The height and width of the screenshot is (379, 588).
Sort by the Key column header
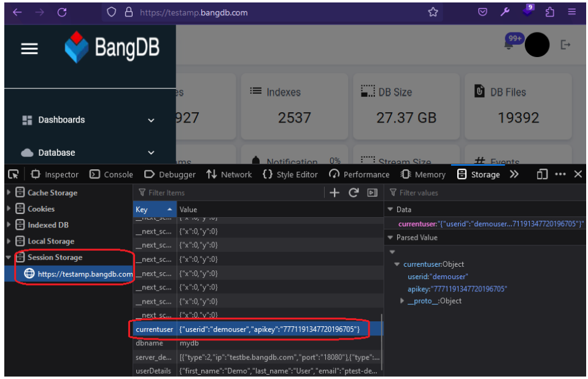(155, 209)
